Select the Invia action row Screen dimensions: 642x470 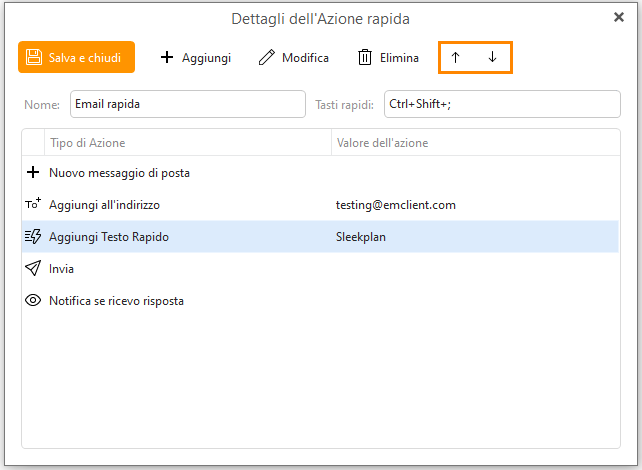pyautogui.click(x=320, y=269)
